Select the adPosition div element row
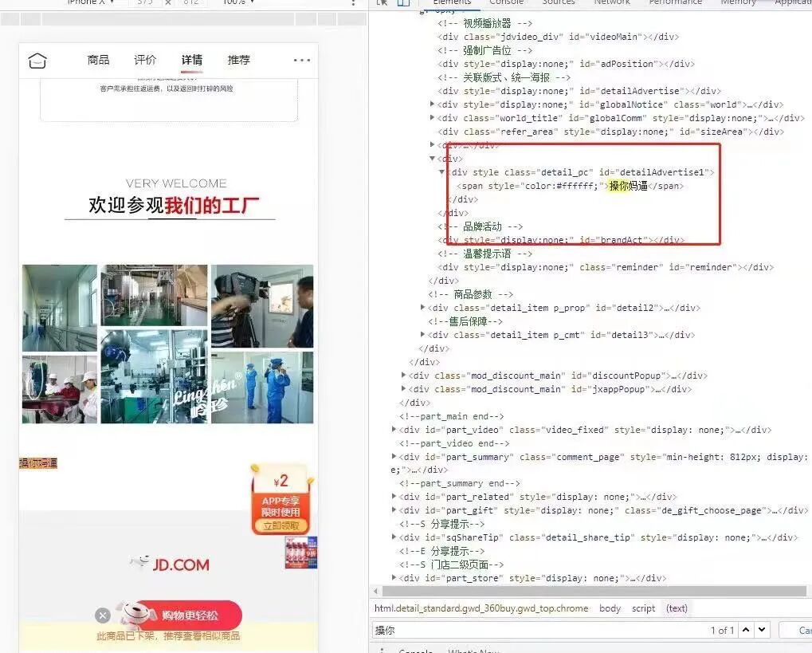 (566, 64)
